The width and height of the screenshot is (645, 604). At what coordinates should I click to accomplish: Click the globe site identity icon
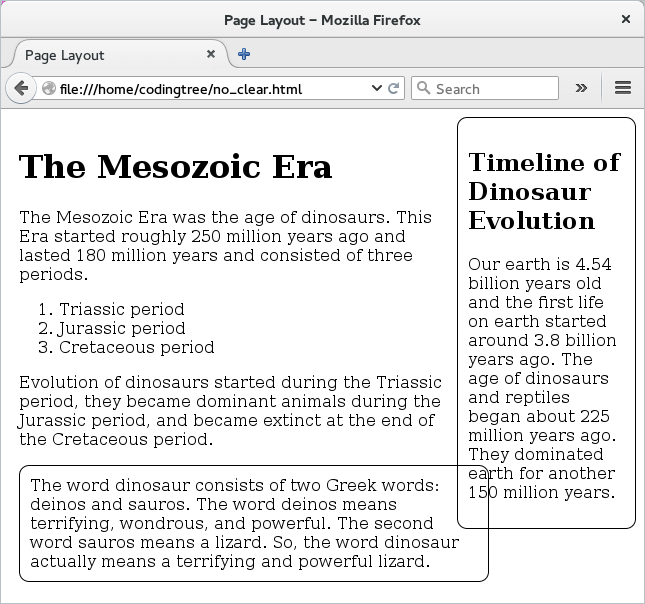click(48, 89)
